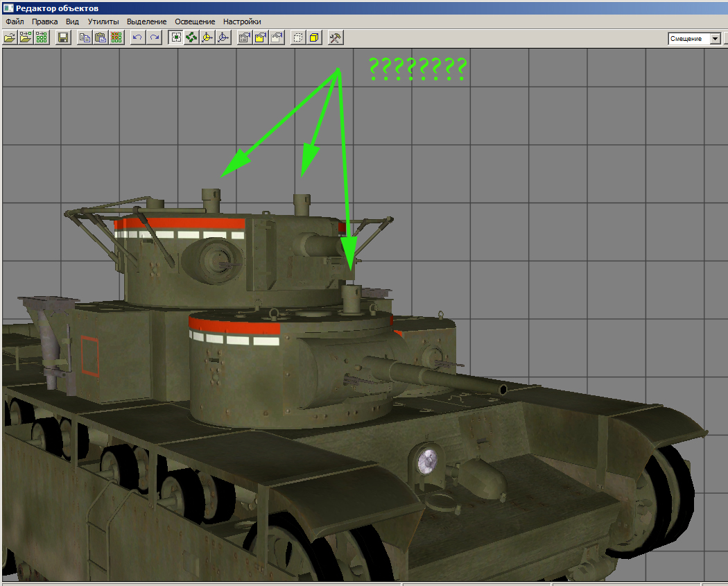The width and height of the screenshot is (728, 586).
Task: Open the Файл menu
Action: tap(15, 21)
